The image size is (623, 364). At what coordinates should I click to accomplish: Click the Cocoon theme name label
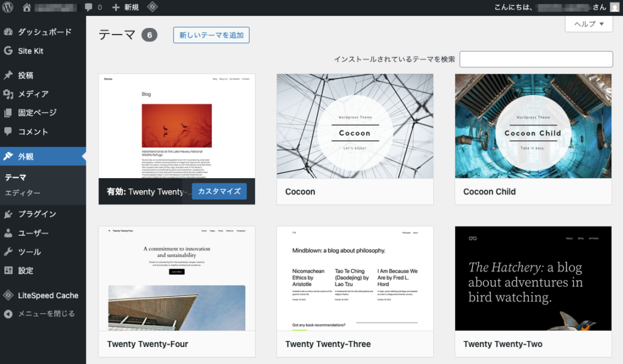coord(300,192)
